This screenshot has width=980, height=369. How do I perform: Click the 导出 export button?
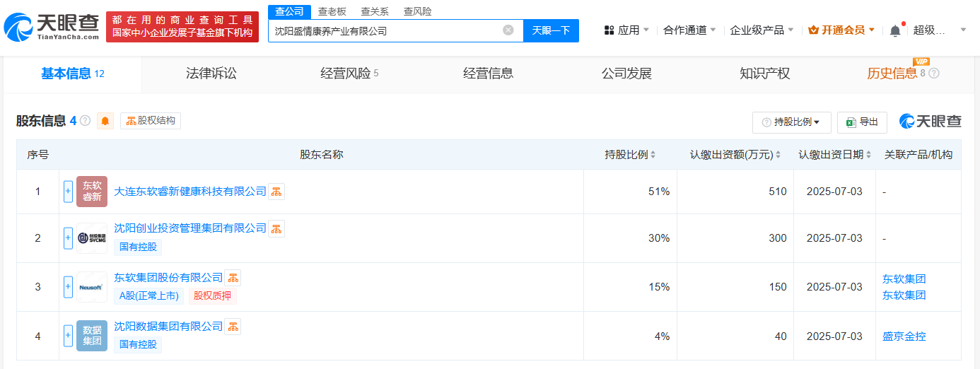pyautogui.click(x=862, y=122)
